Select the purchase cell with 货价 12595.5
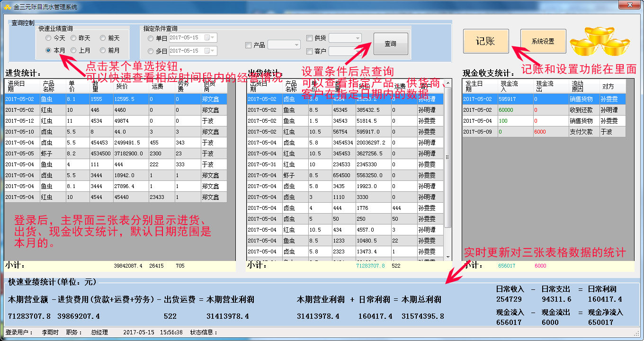This screenshot has width=644, height=341. (130, 99)
